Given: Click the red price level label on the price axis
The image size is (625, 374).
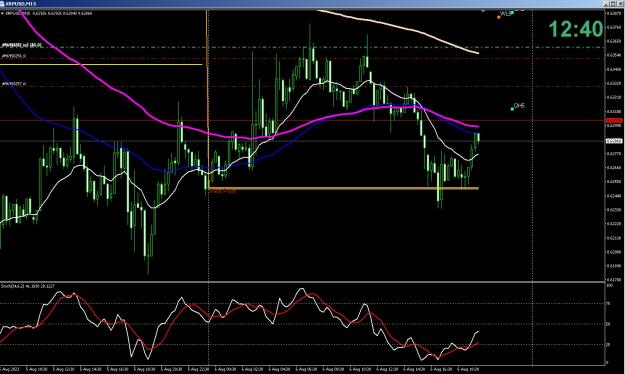Looking at the screenshot, I should pyautogui.click(x=613, y=120).
